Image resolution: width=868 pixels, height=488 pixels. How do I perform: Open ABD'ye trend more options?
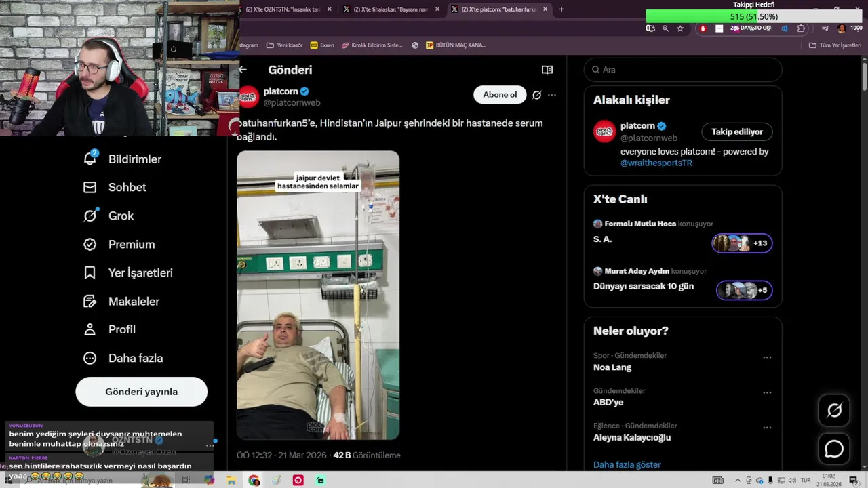pyautogui.click(x=767, y=392)
